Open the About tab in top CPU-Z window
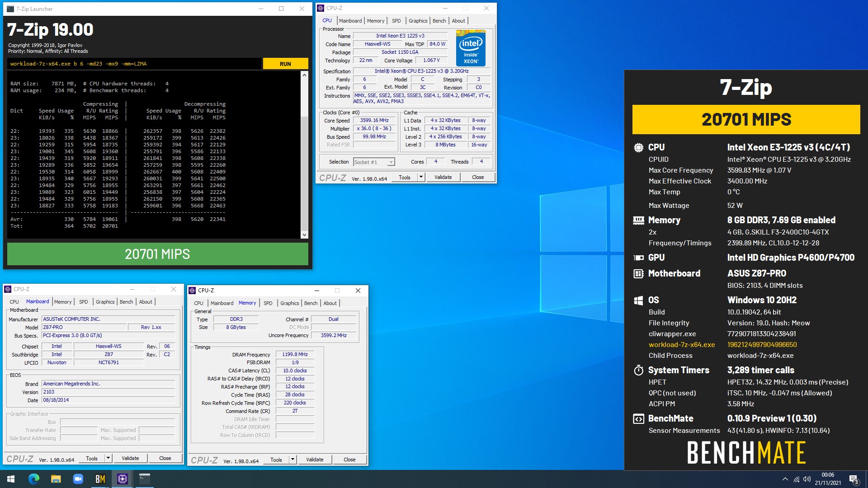The width and height of the screenshot is (868, 488). click(x=458, y=21)
